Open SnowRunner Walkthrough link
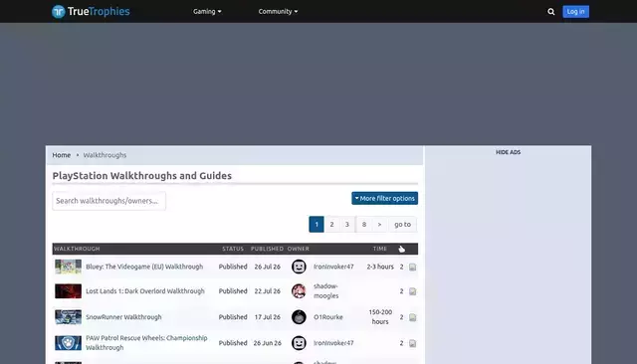 (123, 317)
